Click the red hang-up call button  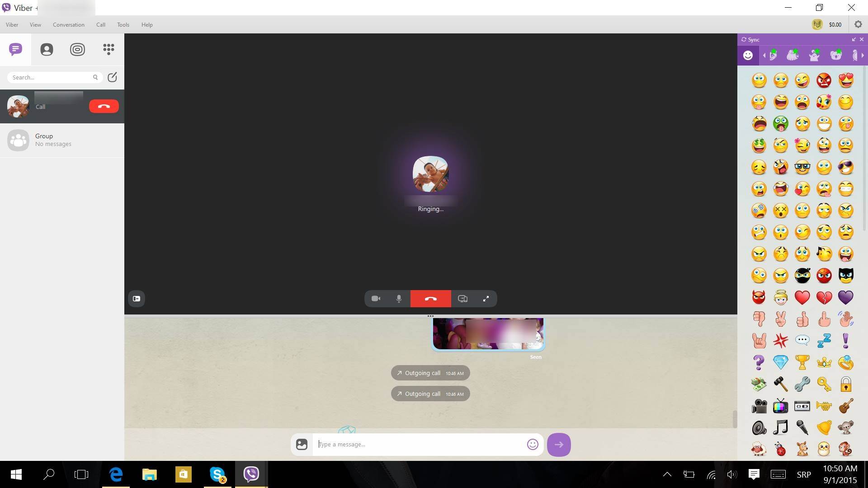tap(430, 299)
